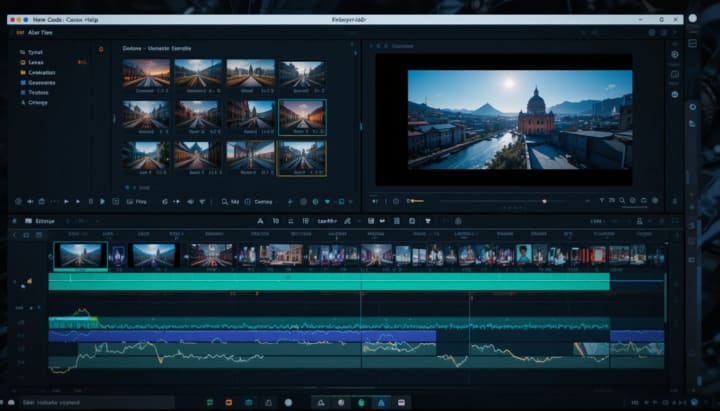
Task: Click the preview video frame
Action: click(520, 119)
